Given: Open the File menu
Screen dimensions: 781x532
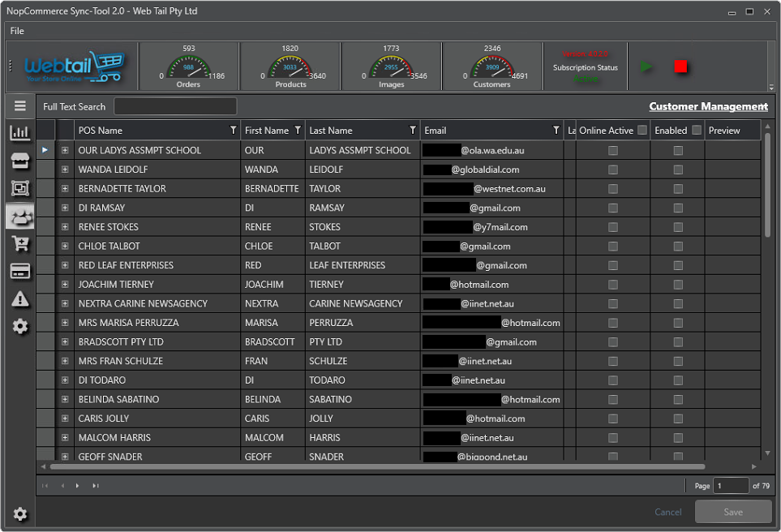Looking at the screenshot, I should click(17, 31).
